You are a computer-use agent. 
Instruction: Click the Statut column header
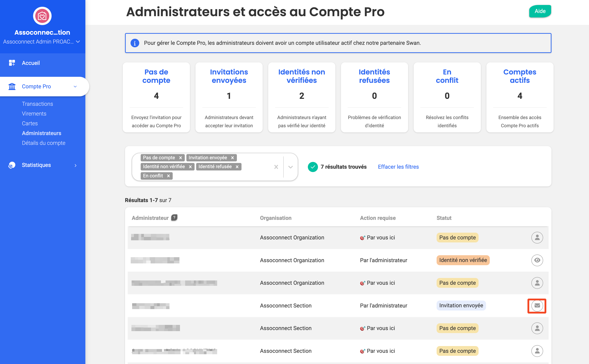(444, 218)
